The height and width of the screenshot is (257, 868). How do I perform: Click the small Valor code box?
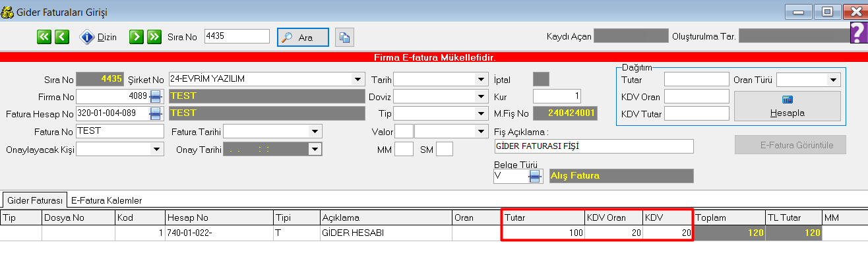point(404,131)
